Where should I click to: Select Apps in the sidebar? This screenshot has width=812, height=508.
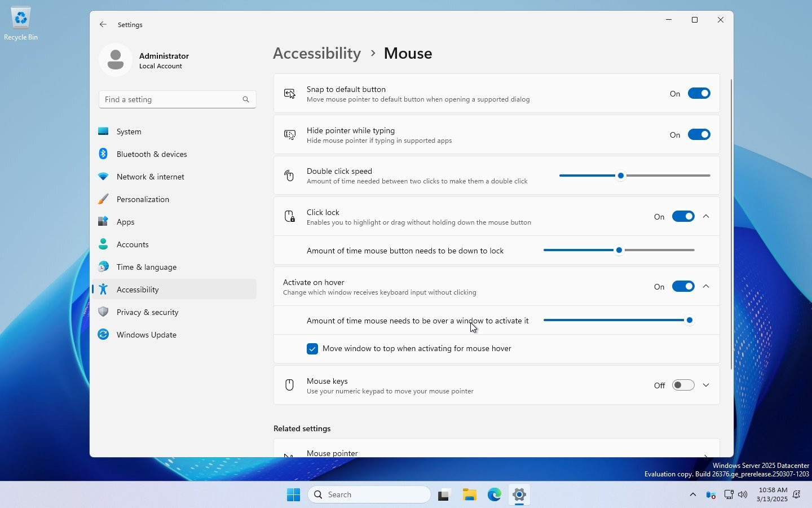175,222
